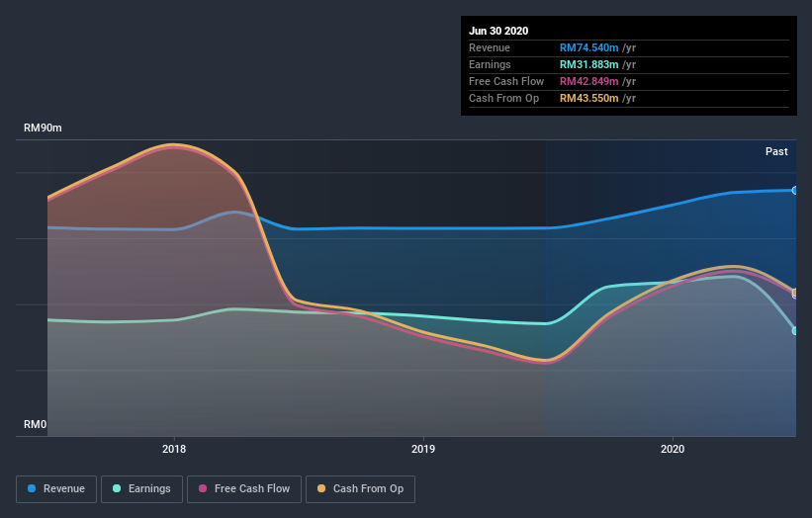Click the RM31.883m earnings value
The width and height of the screenshot is (812, 518).
pos(588,64)
